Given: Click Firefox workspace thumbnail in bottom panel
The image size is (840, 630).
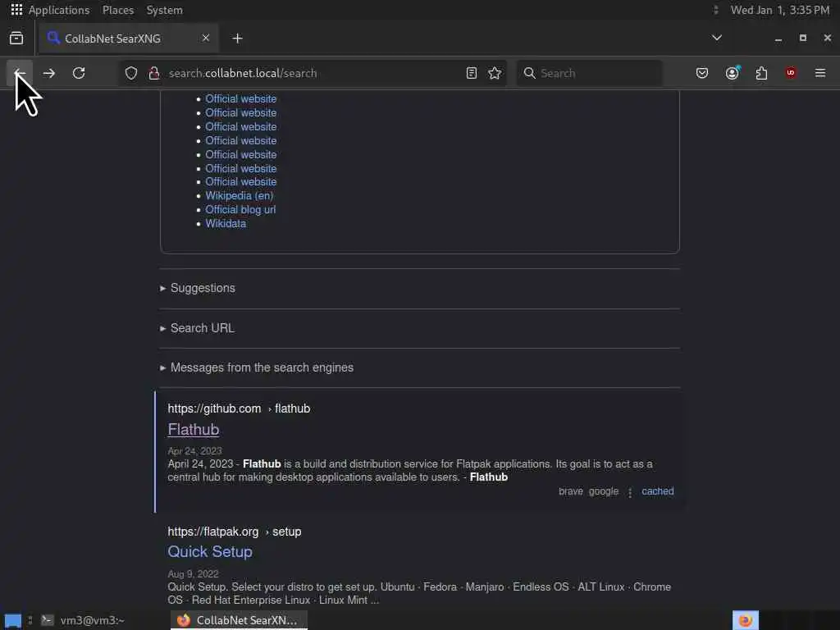Looking at the screenshot, I should pos(745,620).
